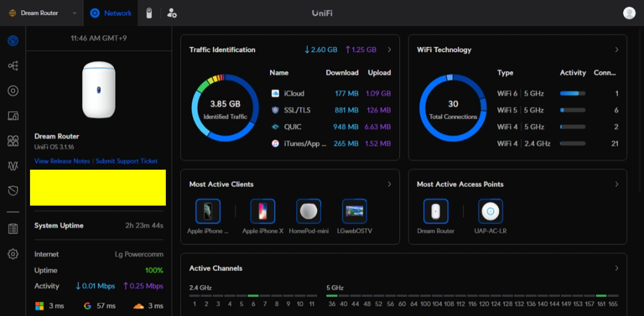Click the Dream Router device image

click(99, 90)
